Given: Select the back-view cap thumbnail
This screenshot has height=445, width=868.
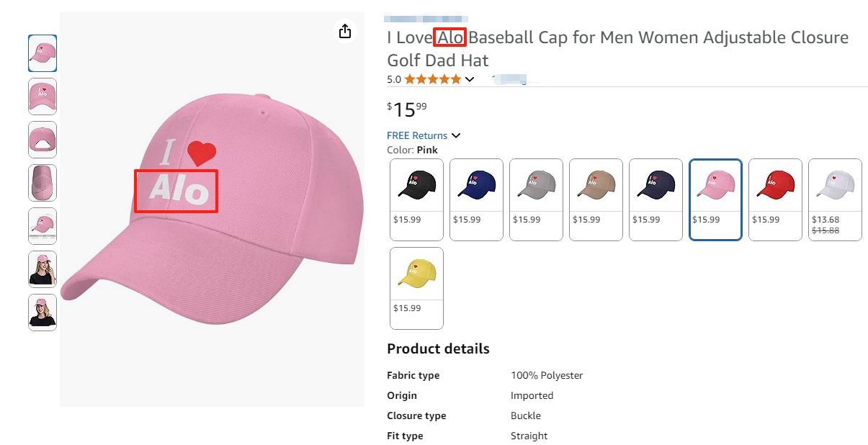Looking at the screenshot, I should point(42,140).
